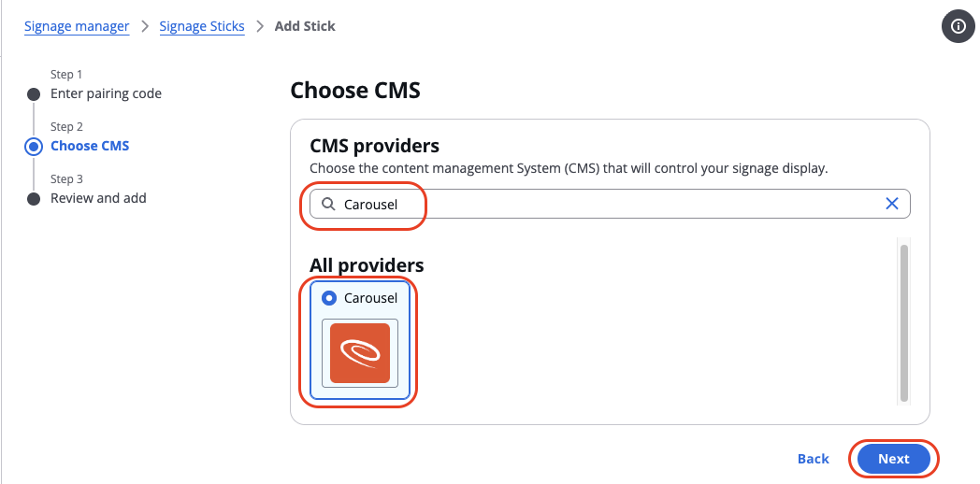Open the Signage Sticks breadcrumb link
This screenshot has height=484, width=980.
[202, 26]
